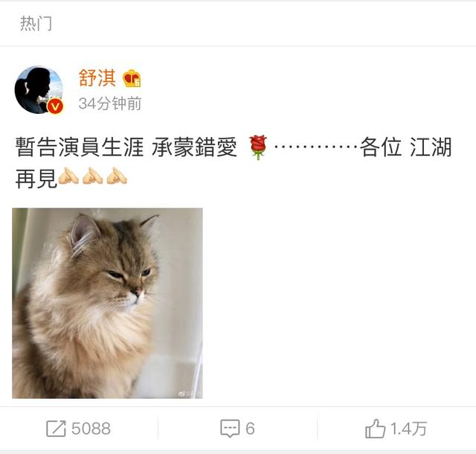Open the fluffy cat photo thumbnail
The height and width of the screenshot is (454, 476).
107,303
